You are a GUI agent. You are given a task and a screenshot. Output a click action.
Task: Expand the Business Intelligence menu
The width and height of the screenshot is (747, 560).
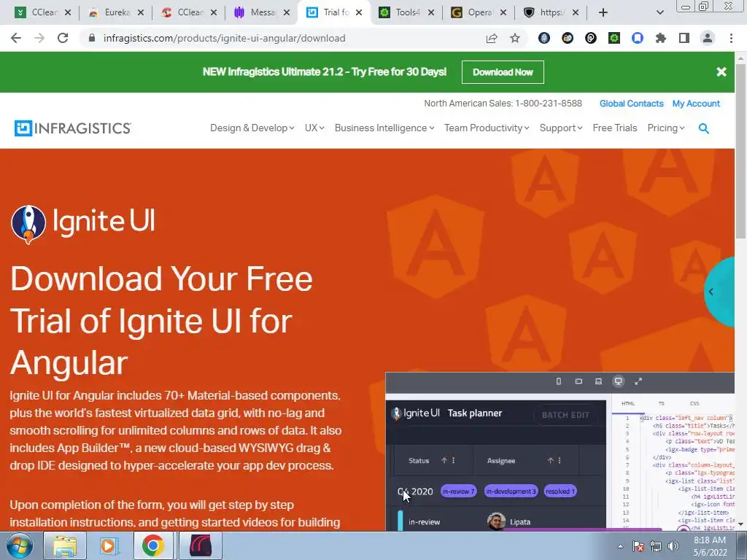(x=384, y=128)
